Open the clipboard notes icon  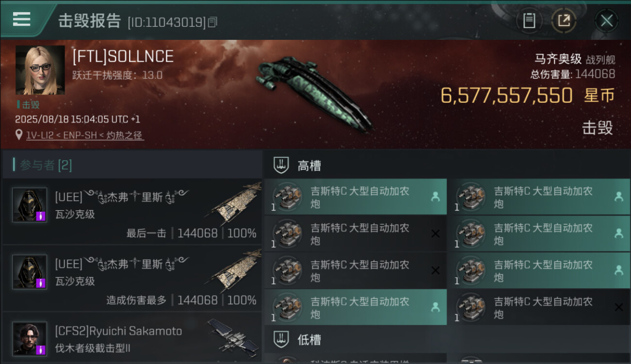529,20
